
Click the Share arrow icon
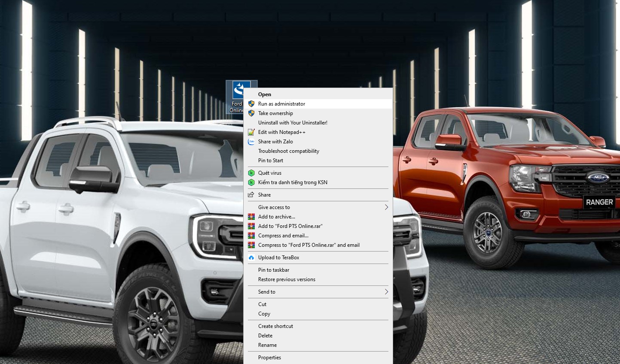click(251, 195)
